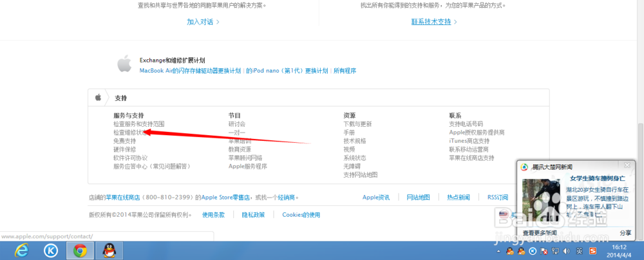The image size is (644, 260).
Task: Open the Action Center flag tray icon
Action: 544,251
